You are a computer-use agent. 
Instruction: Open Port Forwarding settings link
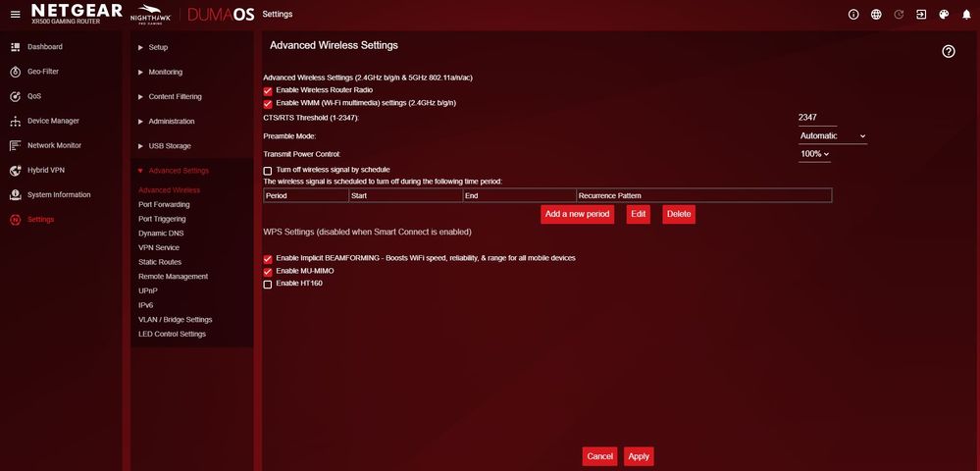(x=164, y=204)
